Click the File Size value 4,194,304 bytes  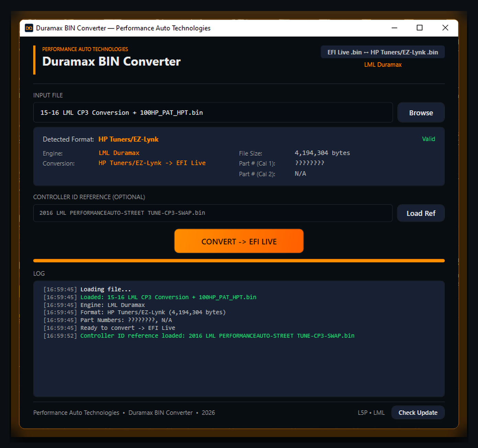322,153
